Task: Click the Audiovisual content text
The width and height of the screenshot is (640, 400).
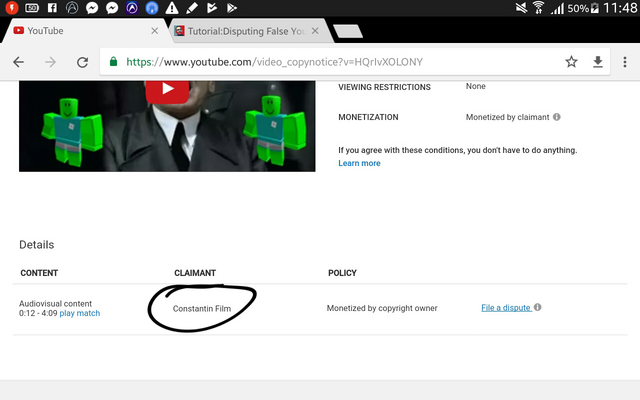Action: [56, 304]
